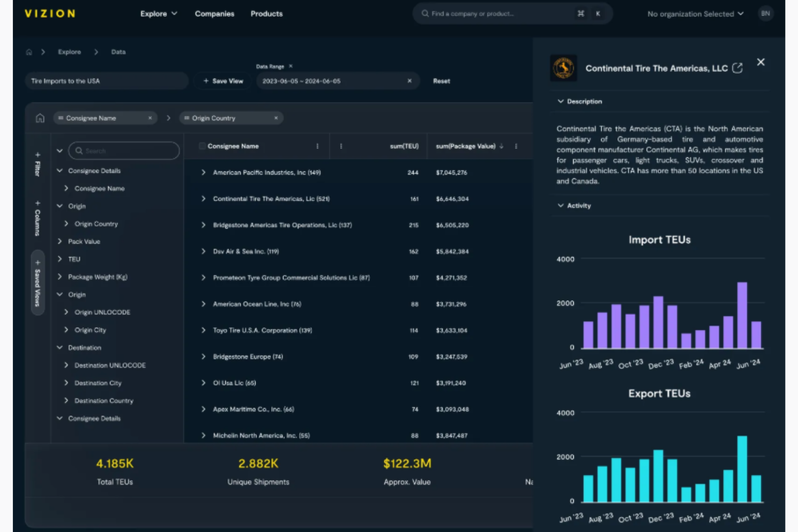Open the Saved Views side tab
Screen dimensions: 798x532
point(38,283)
